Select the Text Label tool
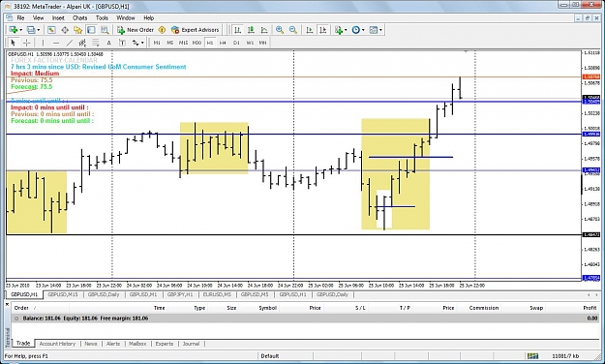 coord(122,43)
